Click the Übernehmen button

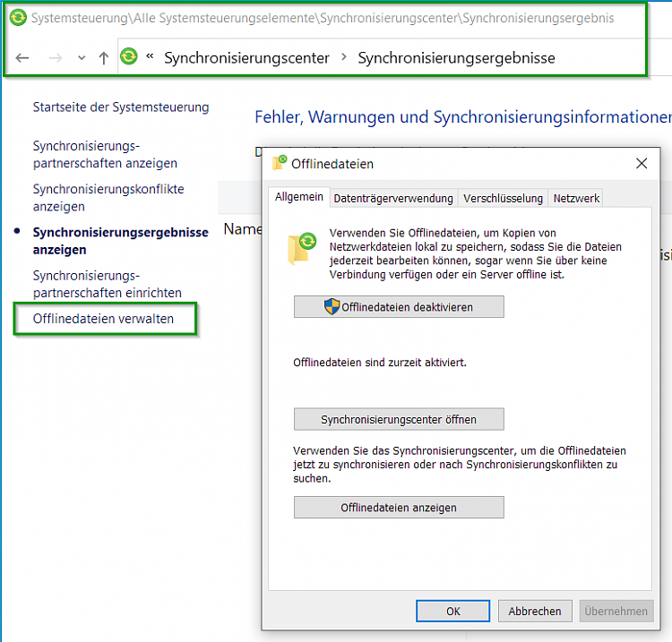point(616,611)
